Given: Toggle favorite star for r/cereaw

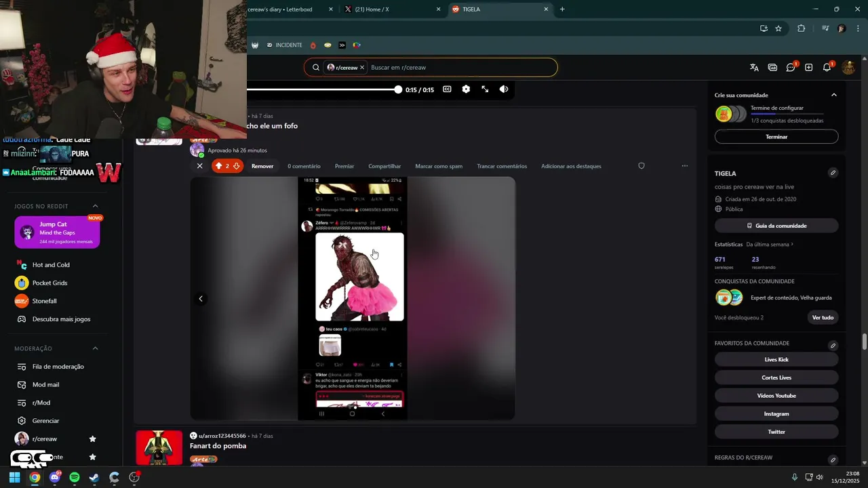Looking at the screenshot, I should [93, 439].
